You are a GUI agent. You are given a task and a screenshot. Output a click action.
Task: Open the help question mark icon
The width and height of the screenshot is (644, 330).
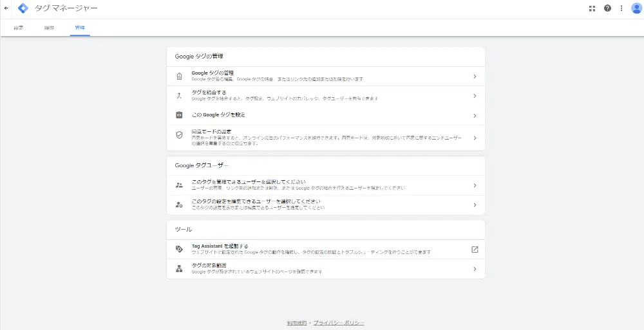coord(607,8)
